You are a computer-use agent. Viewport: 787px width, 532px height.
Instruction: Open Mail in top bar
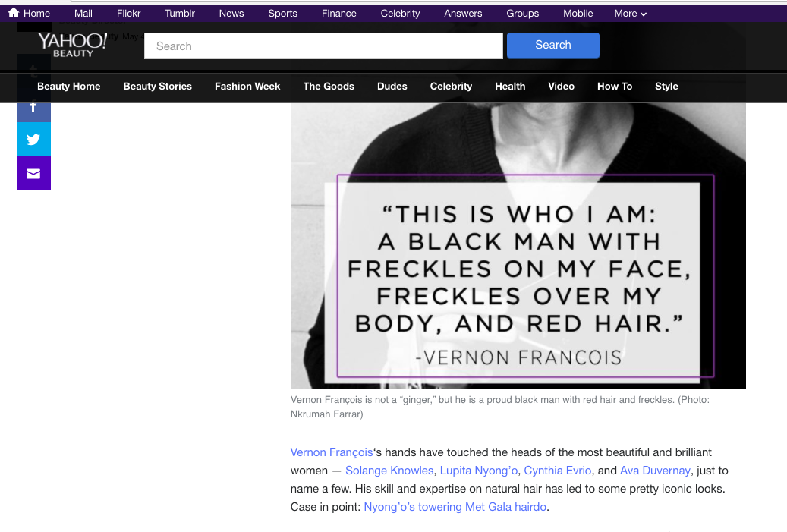[83, 14]
